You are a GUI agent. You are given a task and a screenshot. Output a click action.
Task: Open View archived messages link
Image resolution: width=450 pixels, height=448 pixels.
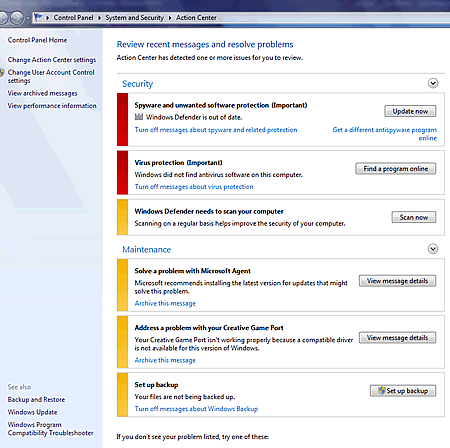(x=42, y=93)
